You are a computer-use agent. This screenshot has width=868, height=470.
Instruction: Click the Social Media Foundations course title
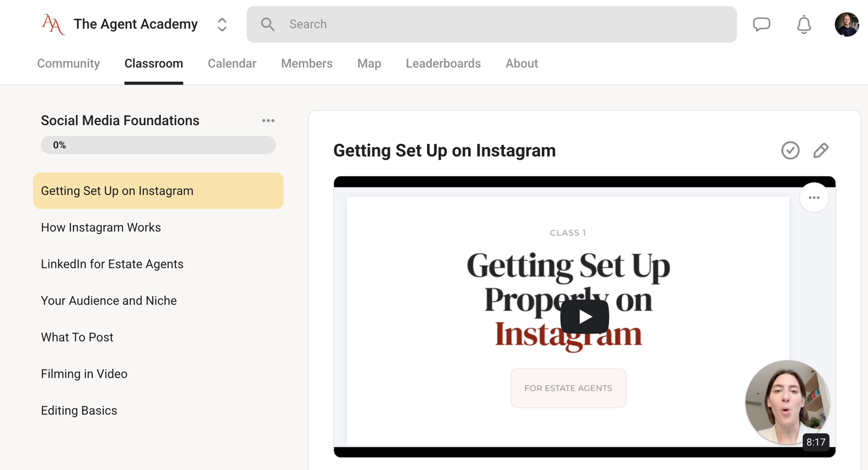tap(120, 120)
